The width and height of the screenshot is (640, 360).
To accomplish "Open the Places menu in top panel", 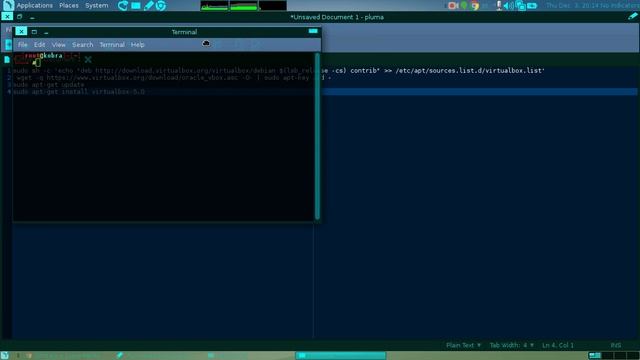I will [x=69, y=6].
